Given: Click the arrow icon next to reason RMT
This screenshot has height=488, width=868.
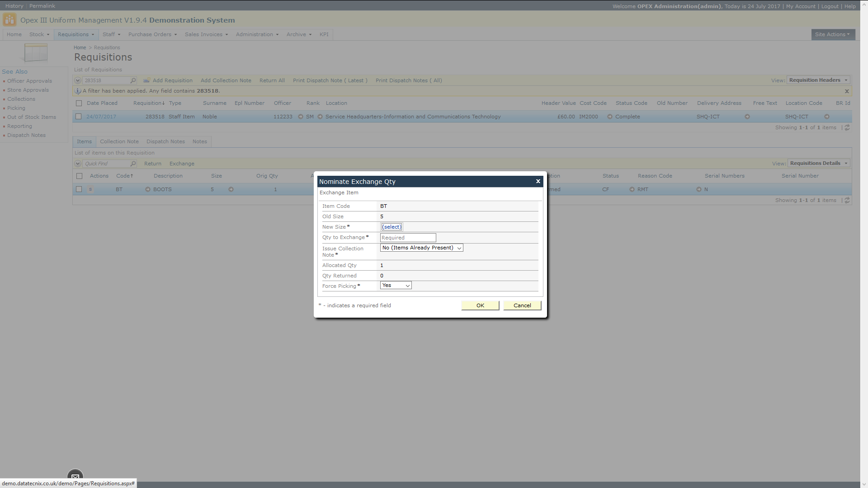Looking at the screenshot, I should pos(699,189).
